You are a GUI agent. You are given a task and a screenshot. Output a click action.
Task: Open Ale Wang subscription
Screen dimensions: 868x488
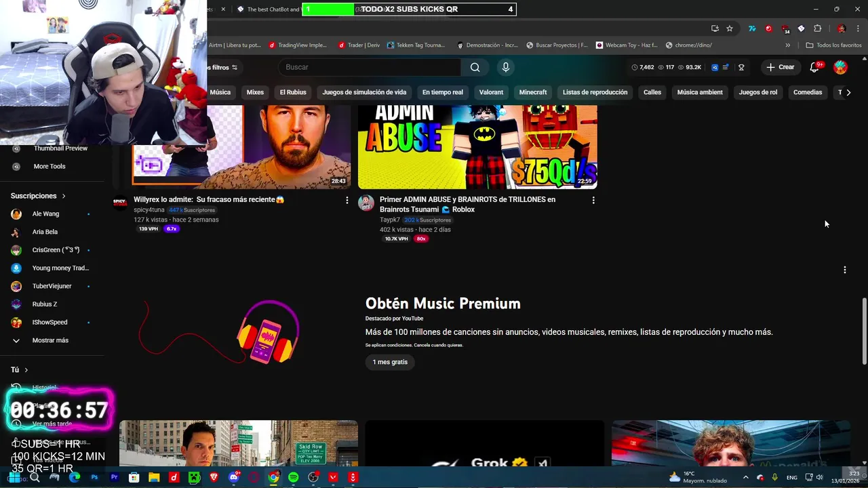tap(45, 214)
